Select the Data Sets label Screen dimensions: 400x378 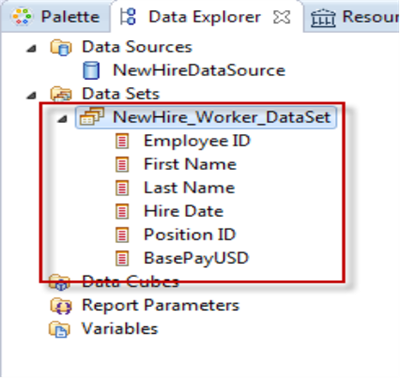[121, 94]
